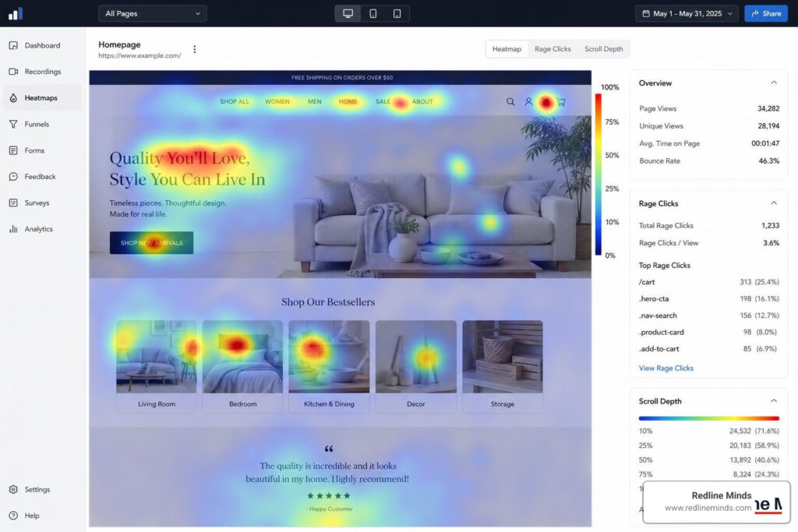The height and width of the screenshot is (532, 798).
Task: Click the app logo bar-chart icon
Action: (x=16, y=14)
